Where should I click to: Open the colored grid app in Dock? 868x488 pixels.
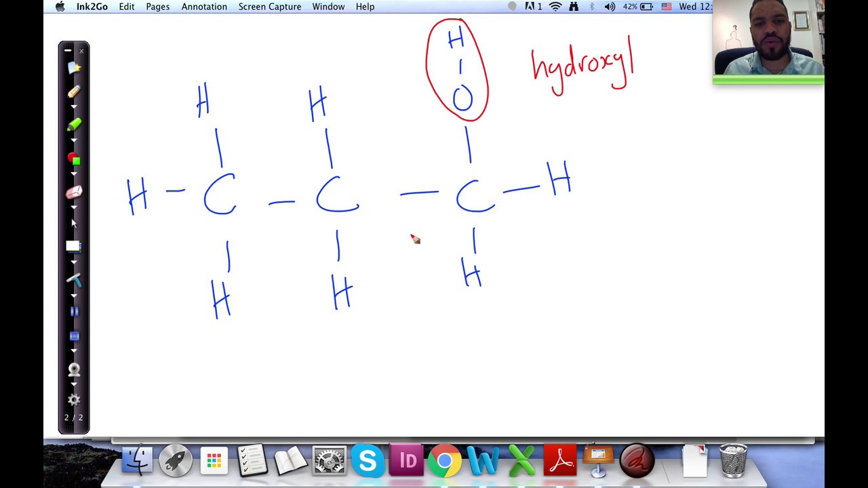(214, 461)
